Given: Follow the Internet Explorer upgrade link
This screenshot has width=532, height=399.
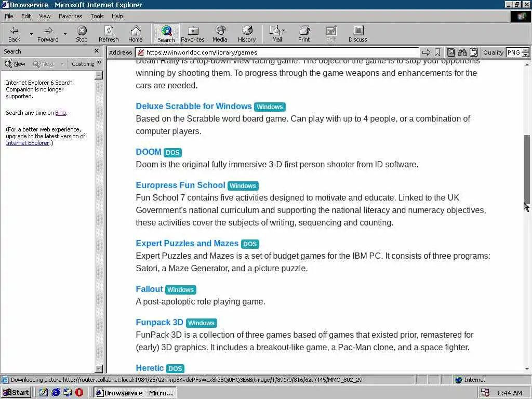Looking at the screenshot, I should point(28,143).
